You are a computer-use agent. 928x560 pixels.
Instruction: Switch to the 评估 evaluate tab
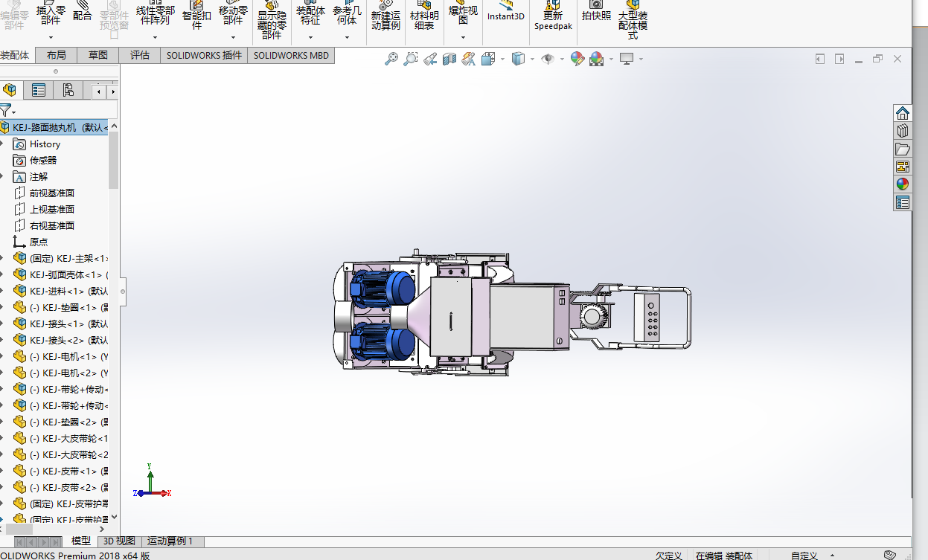140,55
